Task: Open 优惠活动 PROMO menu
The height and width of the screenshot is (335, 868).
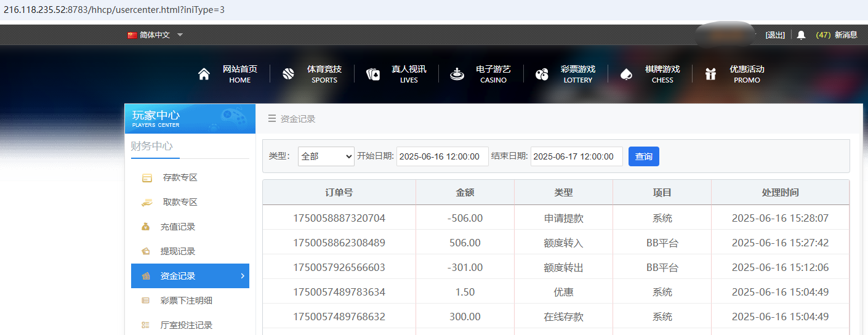Action: 747,75
